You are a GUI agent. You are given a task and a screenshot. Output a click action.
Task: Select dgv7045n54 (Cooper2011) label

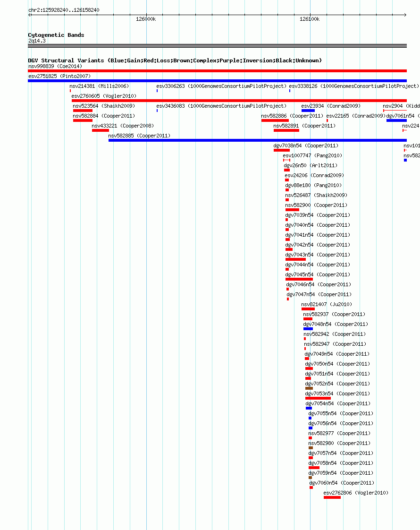pyautogui.click(x=318, y=274)
